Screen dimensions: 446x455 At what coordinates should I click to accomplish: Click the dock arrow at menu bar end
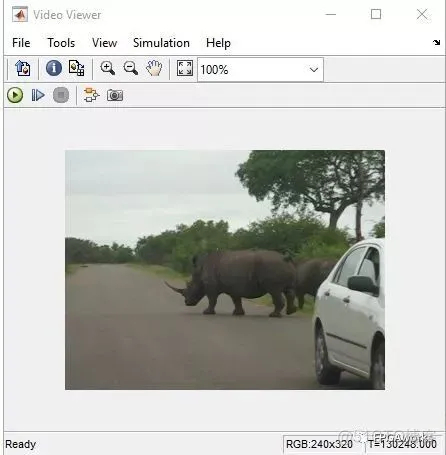coord(436,42)
